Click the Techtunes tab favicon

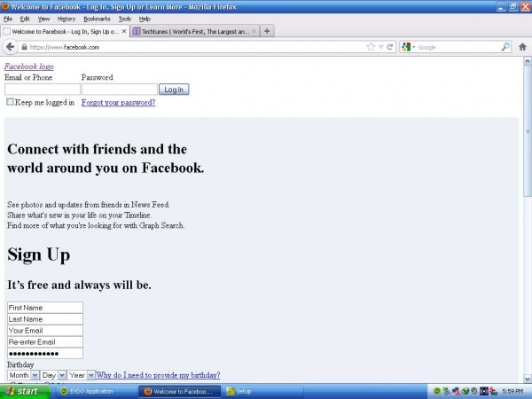[137, 31]
